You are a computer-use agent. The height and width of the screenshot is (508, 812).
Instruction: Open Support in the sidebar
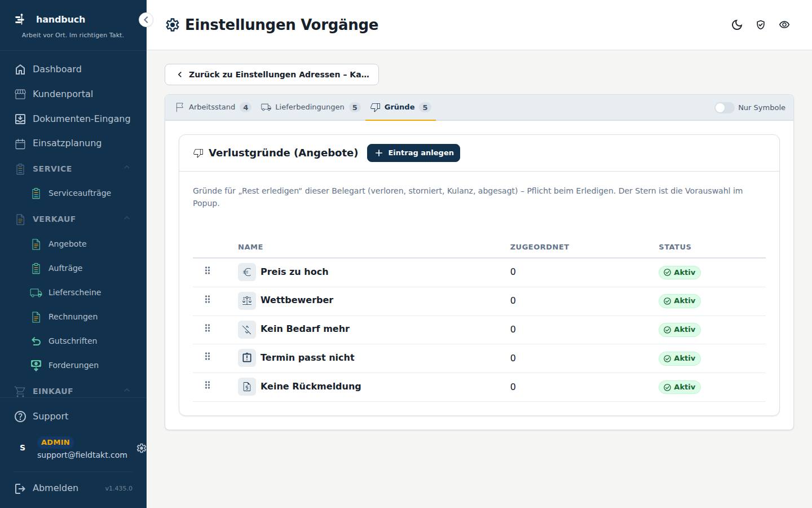pos(73,417)
